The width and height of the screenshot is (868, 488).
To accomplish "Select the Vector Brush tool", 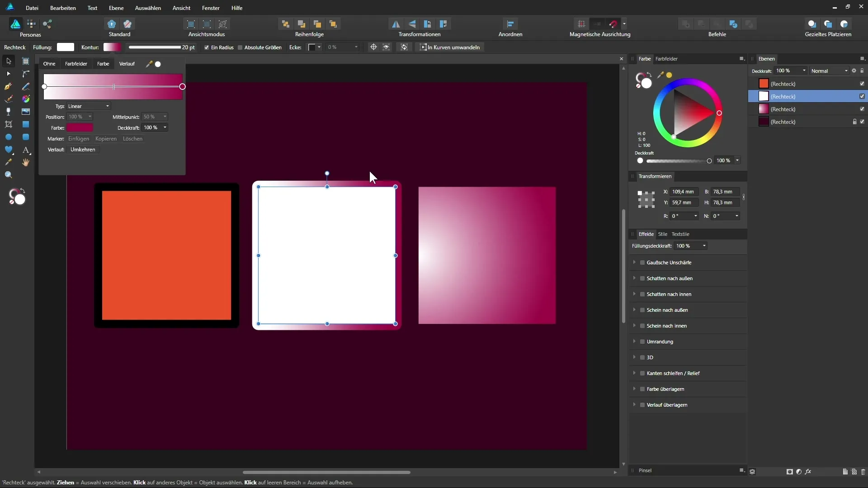I will (x=9, y=99).
